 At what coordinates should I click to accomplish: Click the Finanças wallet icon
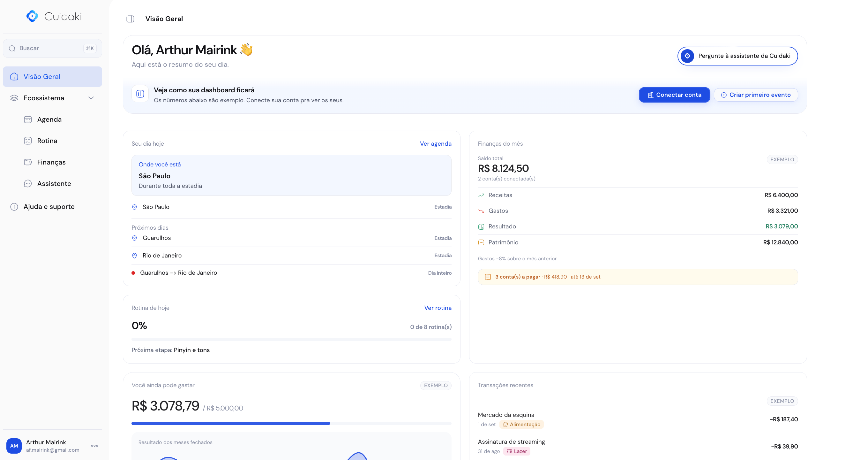tap(28, 162)
